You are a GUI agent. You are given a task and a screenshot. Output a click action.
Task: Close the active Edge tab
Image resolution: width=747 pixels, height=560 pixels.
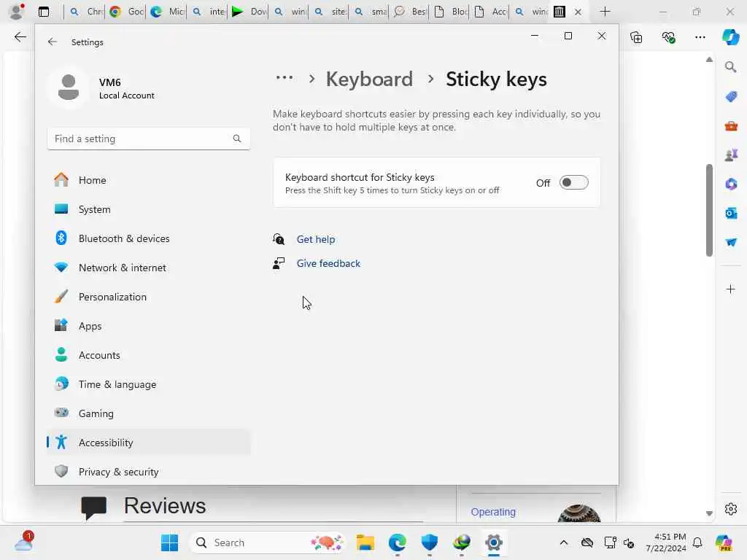click(x=578, y=12)
